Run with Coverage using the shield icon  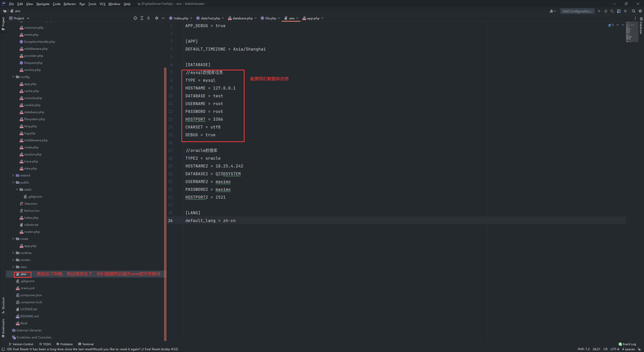click(x=612, y=11)
